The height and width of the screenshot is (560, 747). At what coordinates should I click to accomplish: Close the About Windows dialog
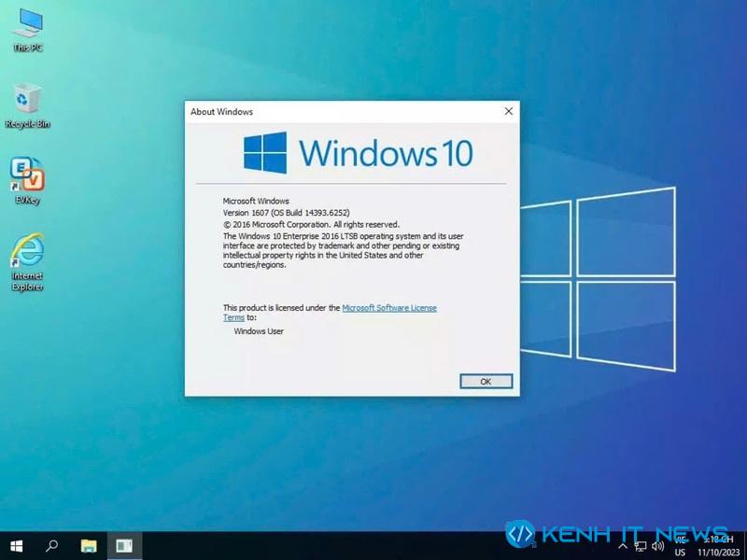pos(508,111)
